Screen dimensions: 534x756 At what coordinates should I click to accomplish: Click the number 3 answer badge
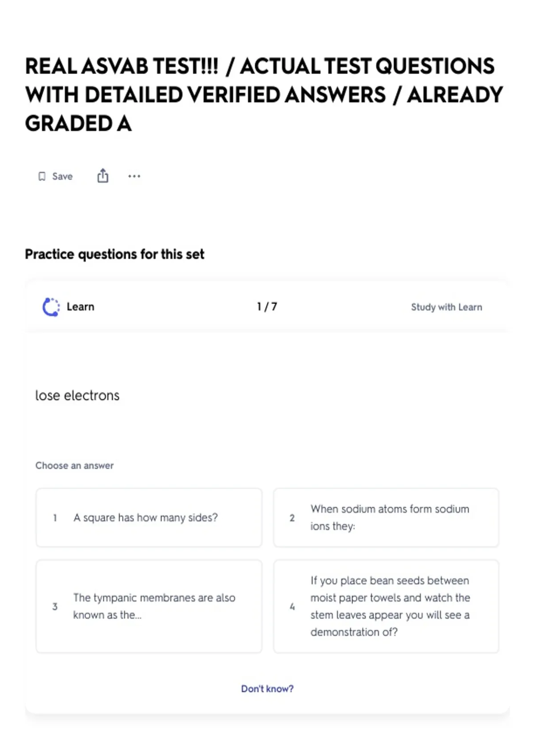click(55, 607)
